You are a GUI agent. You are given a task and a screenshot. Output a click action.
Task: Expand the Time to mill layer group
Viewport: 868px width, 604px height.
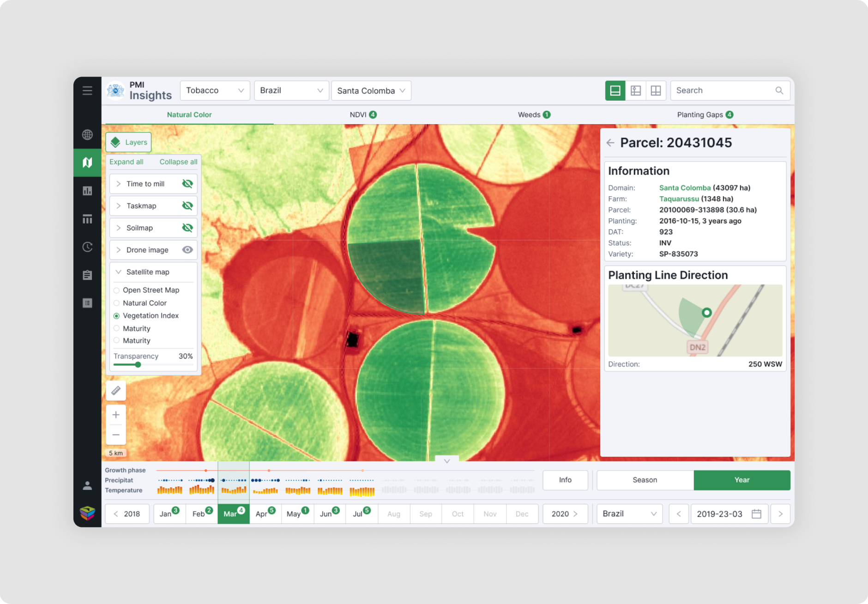119,183
